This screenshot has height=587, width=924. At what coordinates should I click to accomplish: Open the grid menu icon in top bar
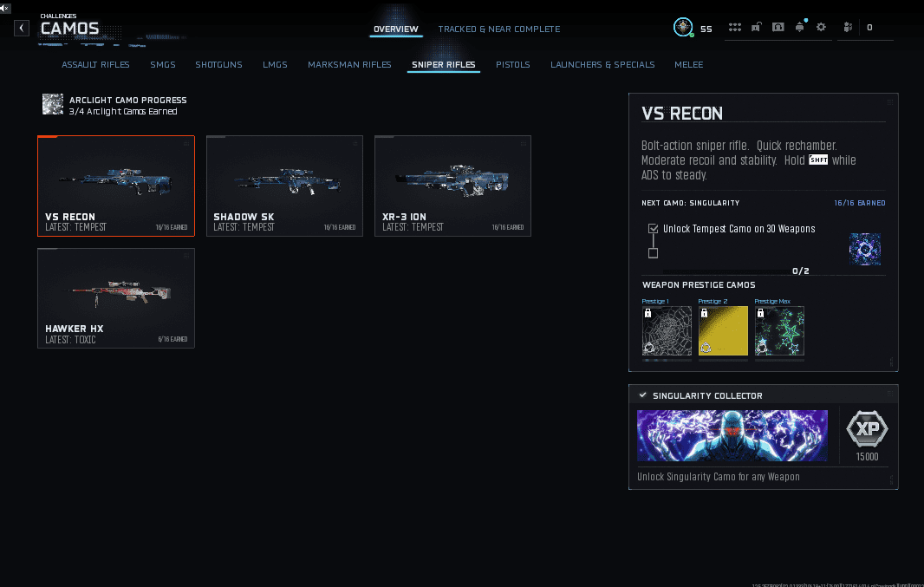pos(735,28)
